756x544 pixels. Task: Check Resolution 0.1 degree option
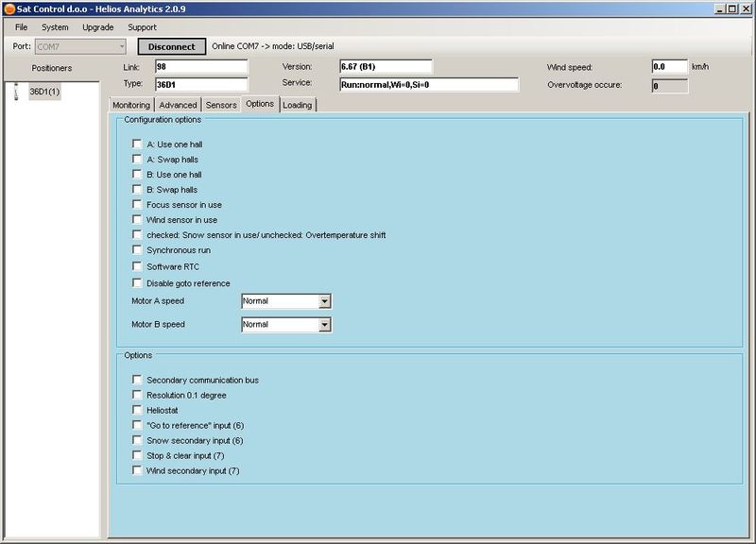137,395
